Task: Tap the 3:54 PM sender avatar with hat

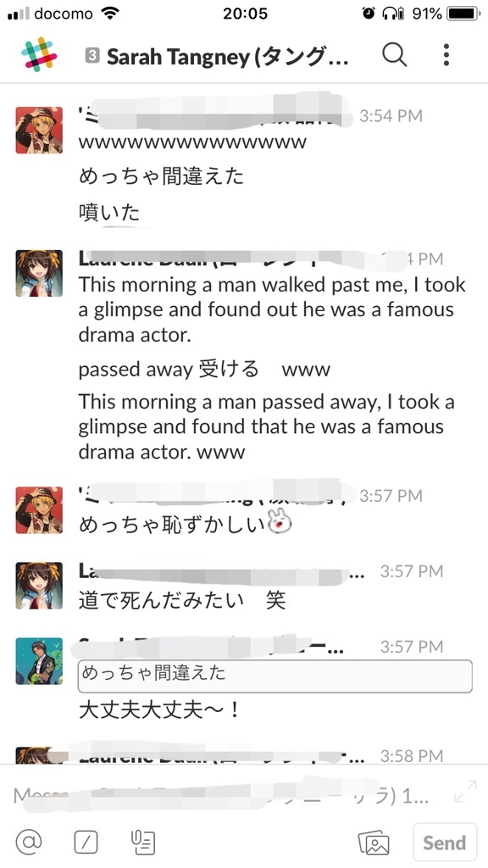Action: 39,130
